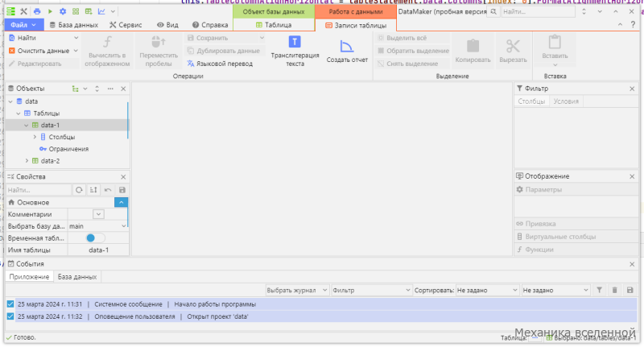Click the save icon in Свойства panel
Image resolution: width=644 pixels, height=347 pixels.
[x=122, y=190]
